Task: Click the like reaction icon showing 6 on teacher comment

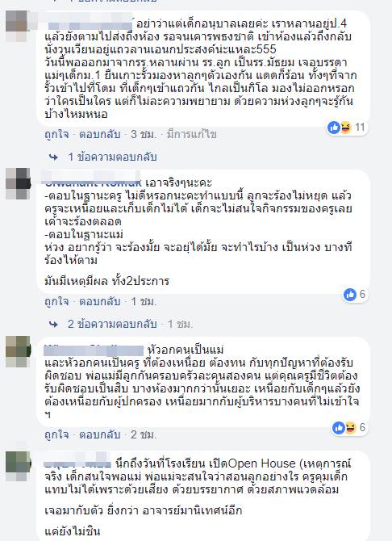Action: coord(355,295)
